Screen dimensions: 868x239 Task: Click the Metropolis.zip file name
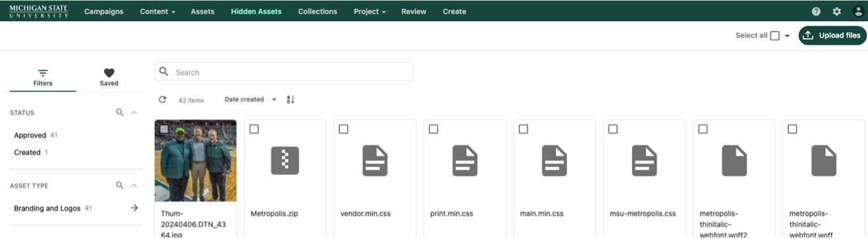pos(274,213)
